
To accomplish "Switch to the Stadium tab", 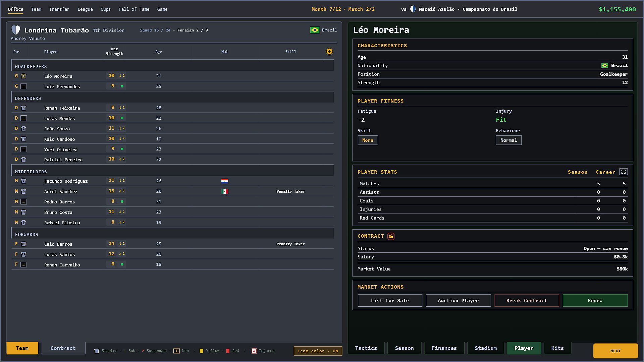I will [485, 348].
